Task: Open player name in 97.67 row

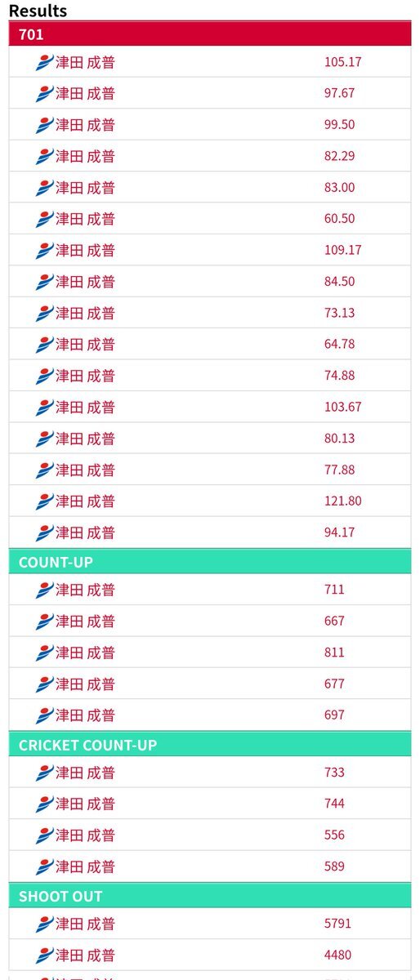Action: point(85,94)
